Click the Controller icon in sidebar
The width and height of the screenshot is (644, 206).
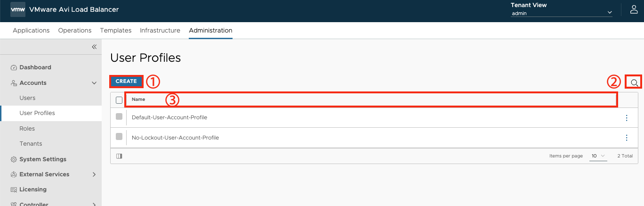(14, 204)
